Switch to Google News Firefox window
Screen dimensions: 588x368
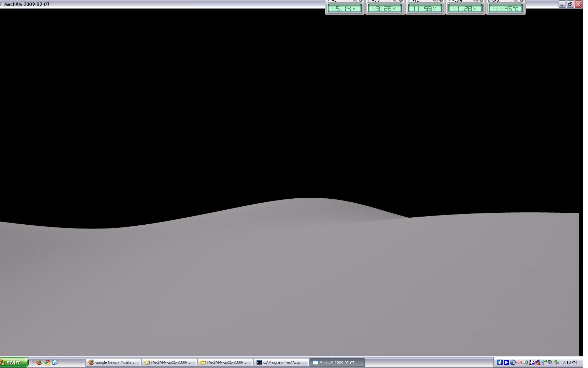[x=113, y=362]
